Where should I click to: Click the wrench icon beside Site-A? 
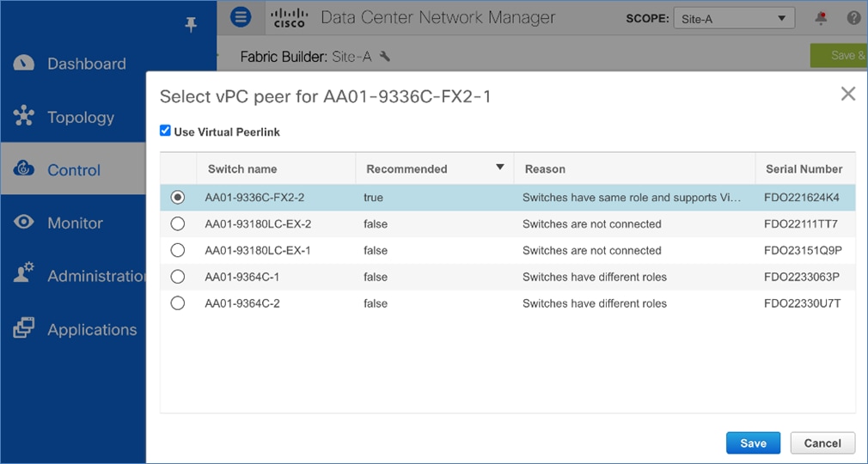click(385, 57)
